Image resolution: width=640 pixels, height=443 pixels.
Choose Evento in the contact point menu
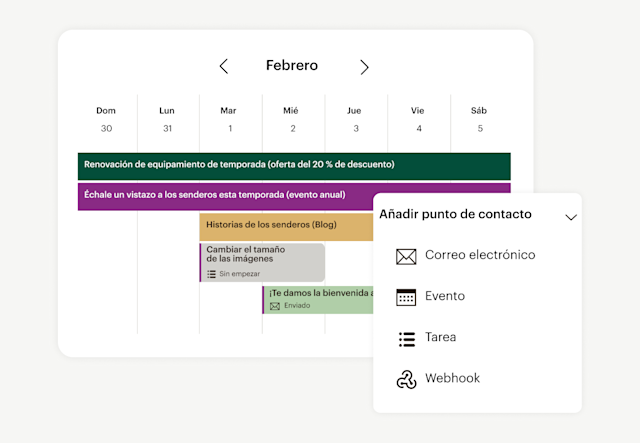[x=444, y=296]
